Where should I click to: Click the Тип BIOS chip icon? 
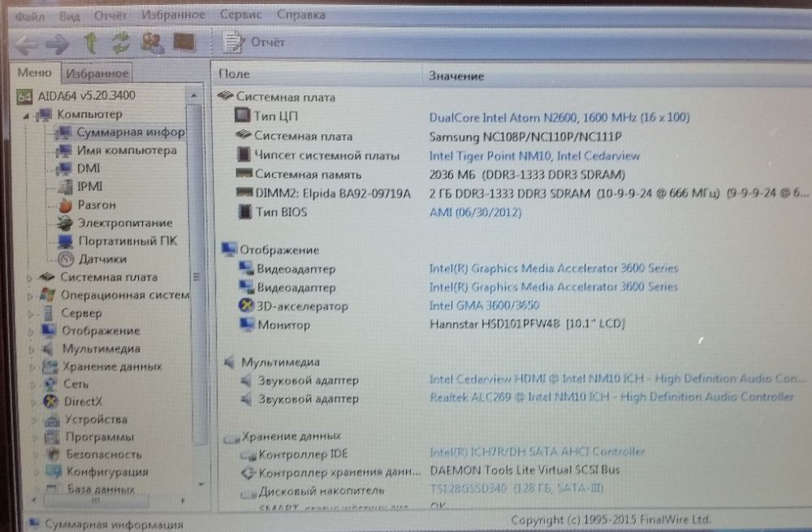[244, 211]
